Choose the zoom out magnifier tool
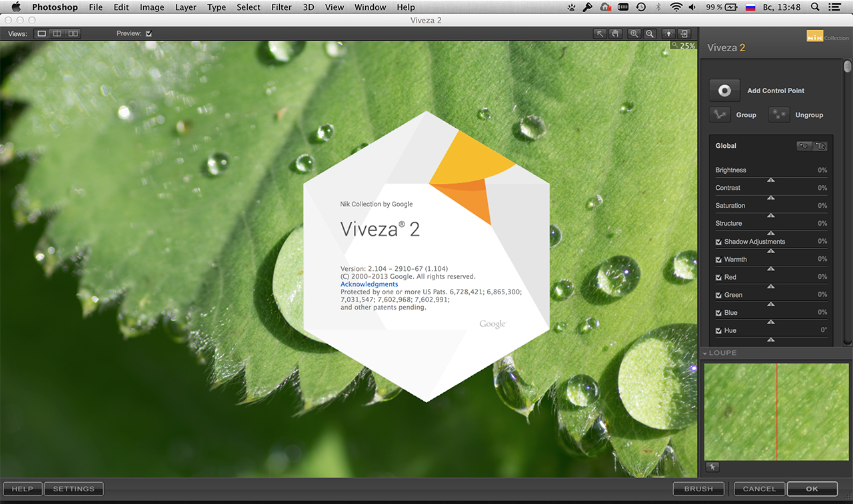 (x=650, y=33)
